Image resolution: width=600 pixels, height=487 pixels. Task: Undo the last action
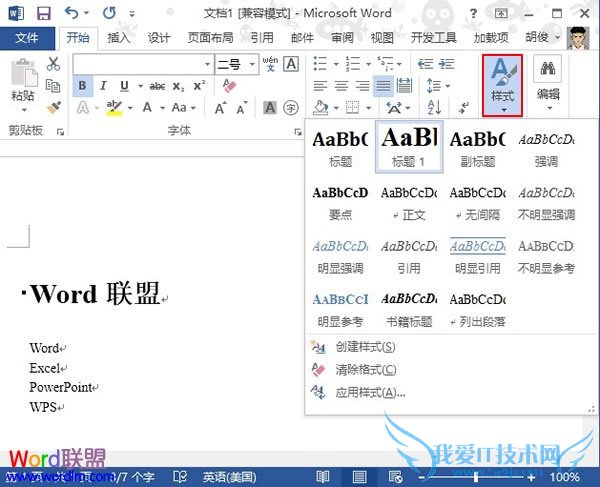(71, 13)
